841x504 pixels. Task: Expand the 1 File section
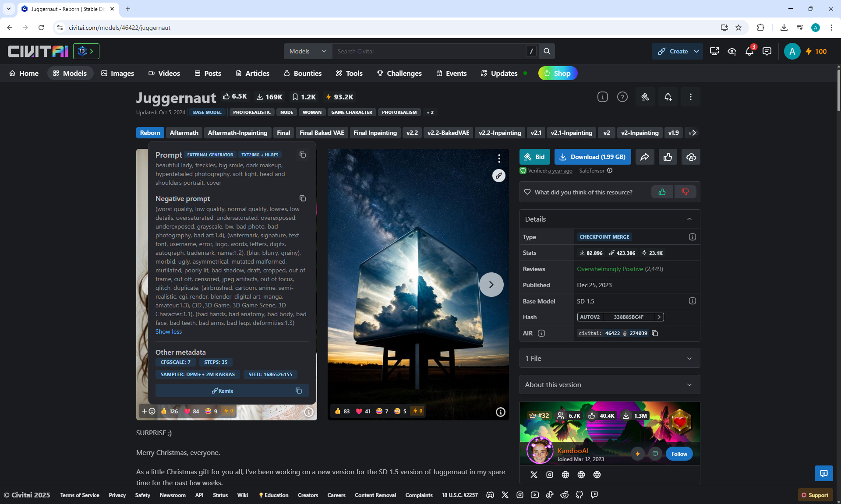[x=609, y=358]
